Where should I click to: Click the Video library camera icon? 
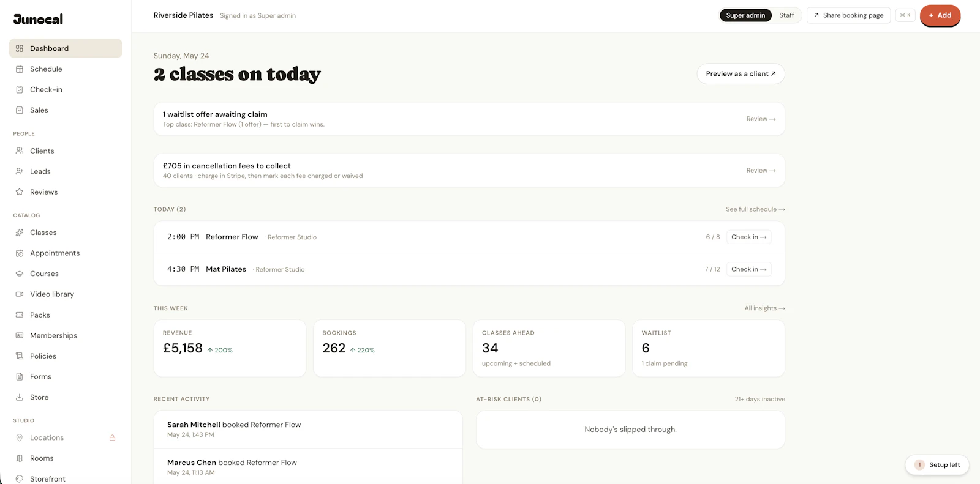tap(20, 294)
